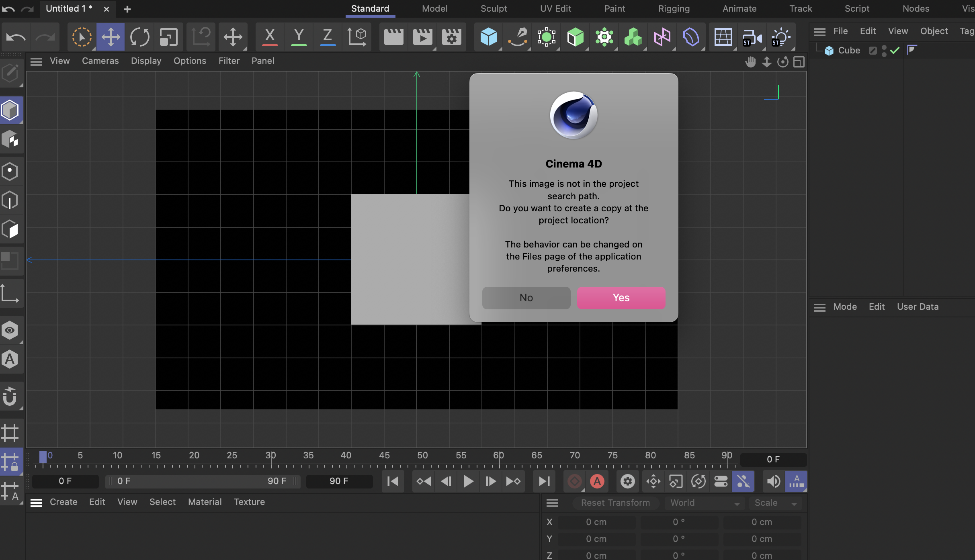Image resolution: width=975 pixels, height=560 pixels.
Task: Switch to Points mode
Action: click(10, 171)
